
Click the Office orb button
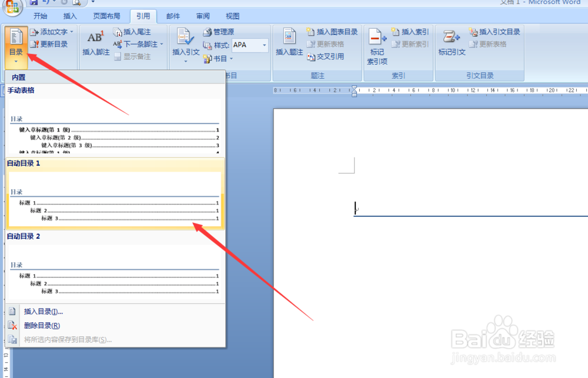[x=12, y=6]
